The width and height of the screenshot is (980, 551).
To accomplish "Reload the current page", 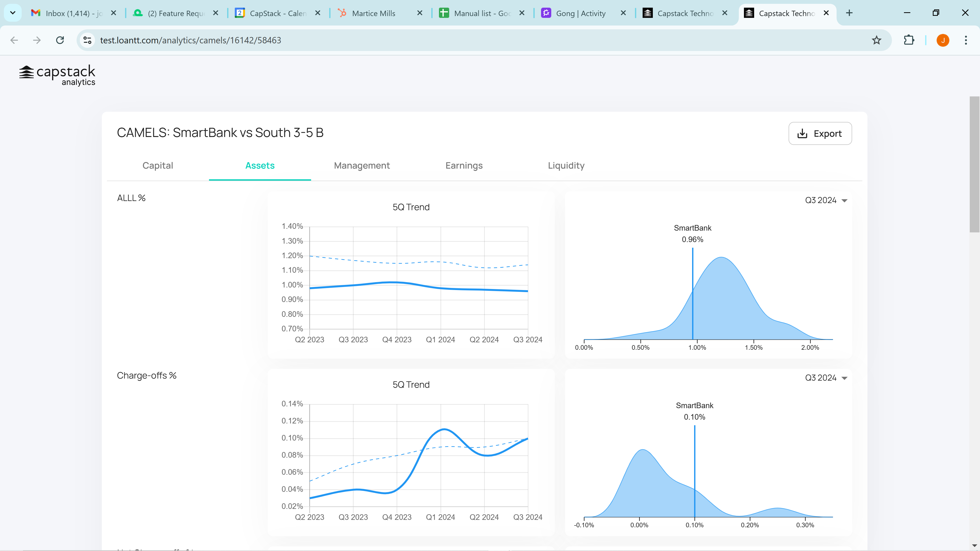I will pos(60,40).
